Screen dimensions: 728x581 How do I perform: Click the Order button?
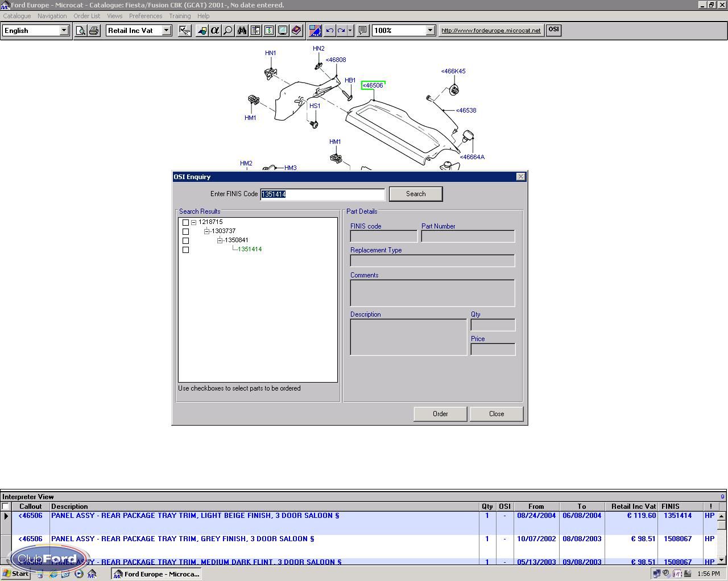tap(440, 414)
